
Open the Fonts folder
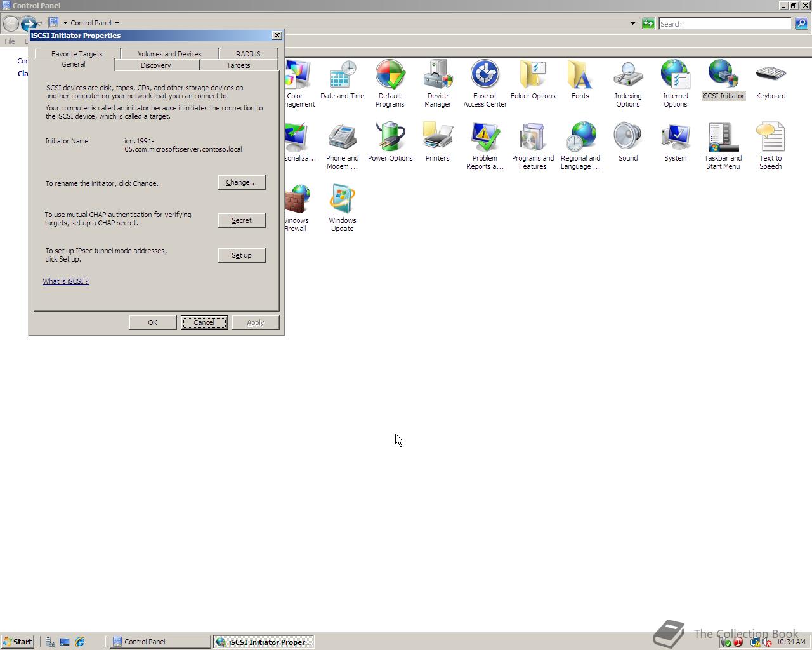(580, 81)
